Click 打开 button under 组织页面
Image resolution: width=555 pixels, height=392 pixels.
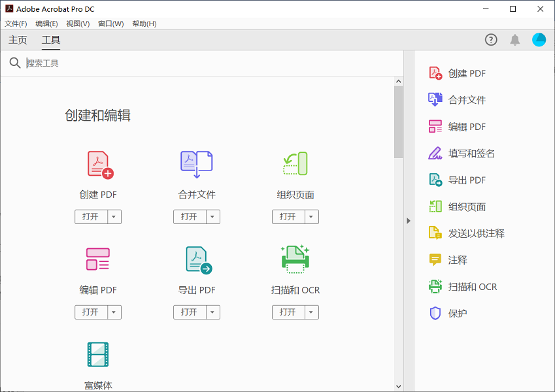point(288,217)
